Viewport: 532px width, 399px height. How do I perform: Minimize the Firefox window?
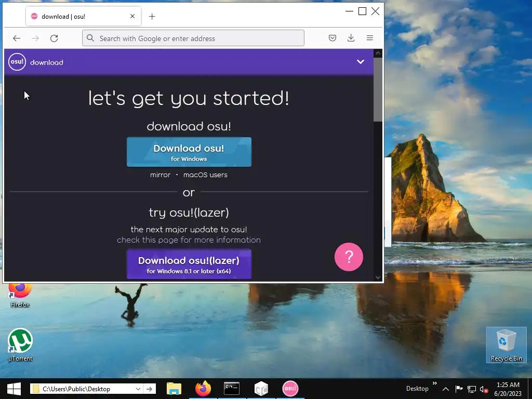tap(349, 11)
